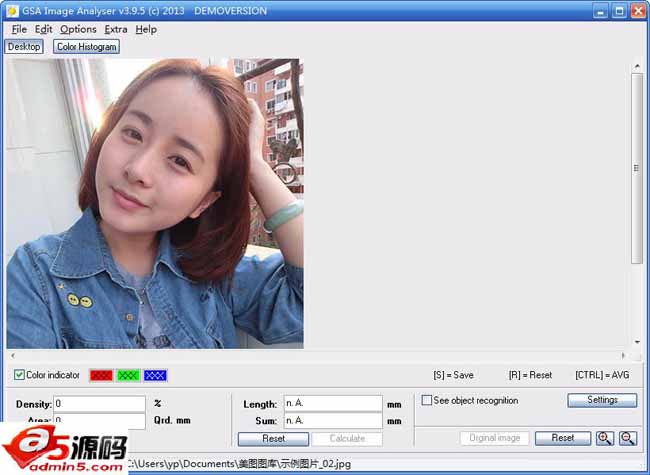Click the loaded portrait image

tap(155, 204)
